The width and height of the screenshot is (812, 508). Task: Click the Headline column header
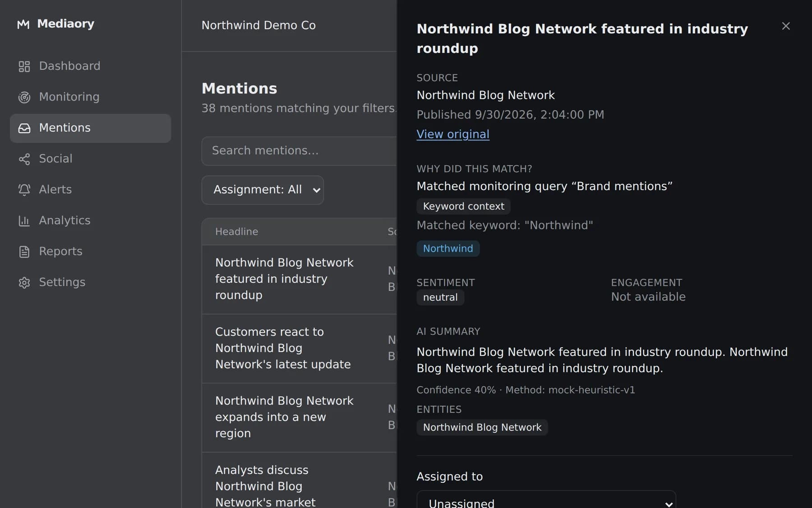point(236,232)
